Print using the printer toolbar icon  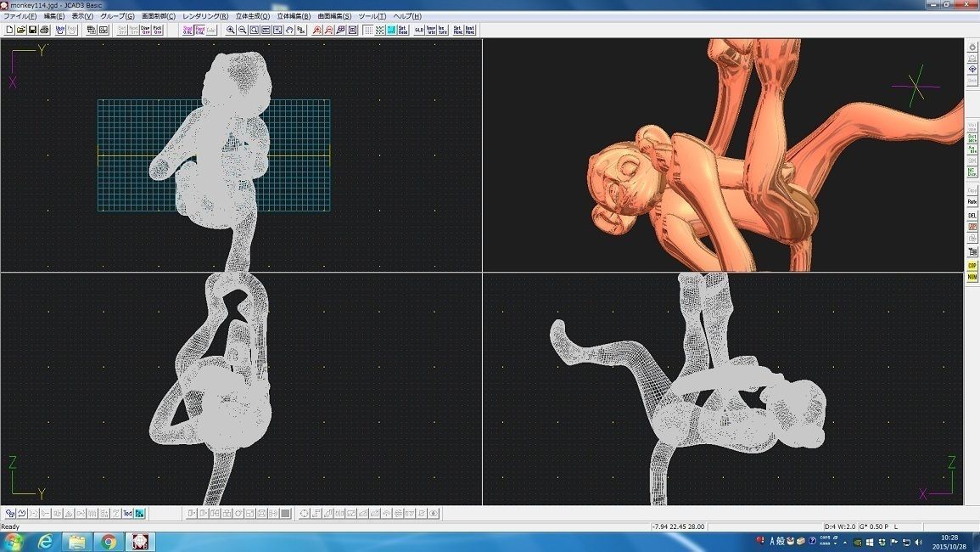coord(44,30)
